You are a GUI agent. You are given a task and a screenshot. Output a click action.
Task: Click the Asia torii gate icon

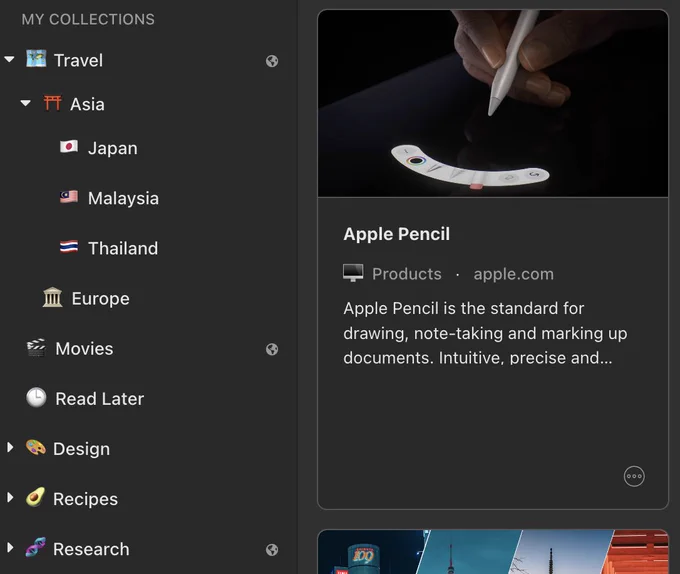[52, 103]
